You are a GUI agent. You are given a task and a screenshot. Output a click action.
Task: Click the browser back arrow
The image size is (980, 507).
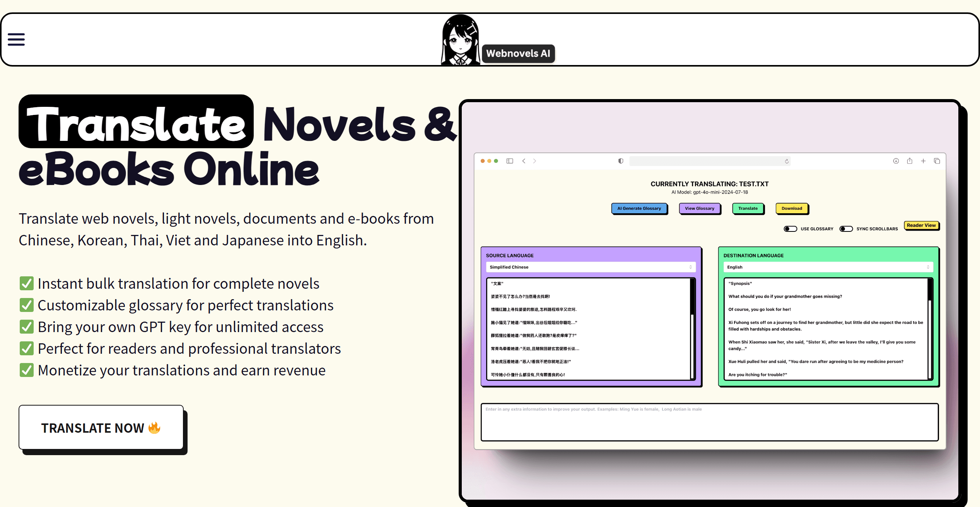coord(524,161)
